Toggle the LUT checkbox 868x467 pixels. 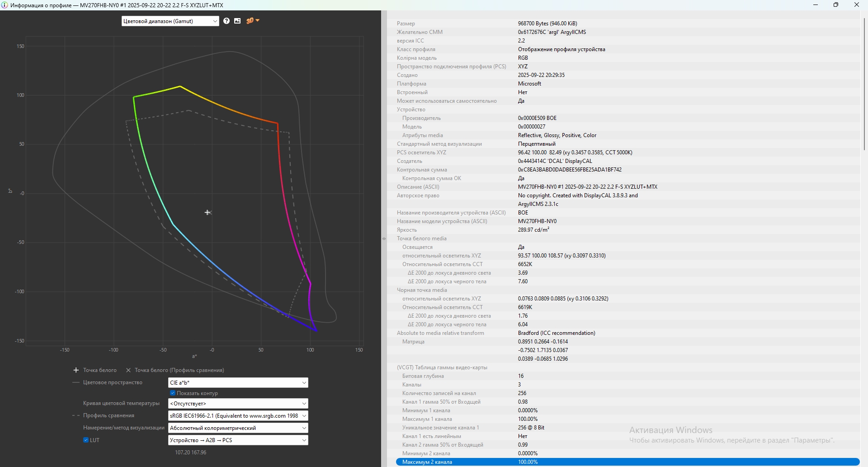86,440
